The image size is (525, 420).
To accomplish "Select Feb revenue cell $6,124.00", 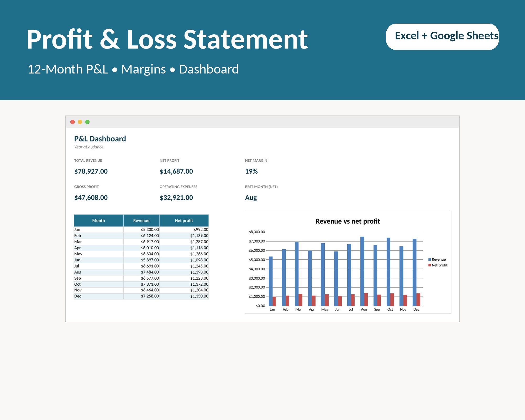I will click(141, 236).
